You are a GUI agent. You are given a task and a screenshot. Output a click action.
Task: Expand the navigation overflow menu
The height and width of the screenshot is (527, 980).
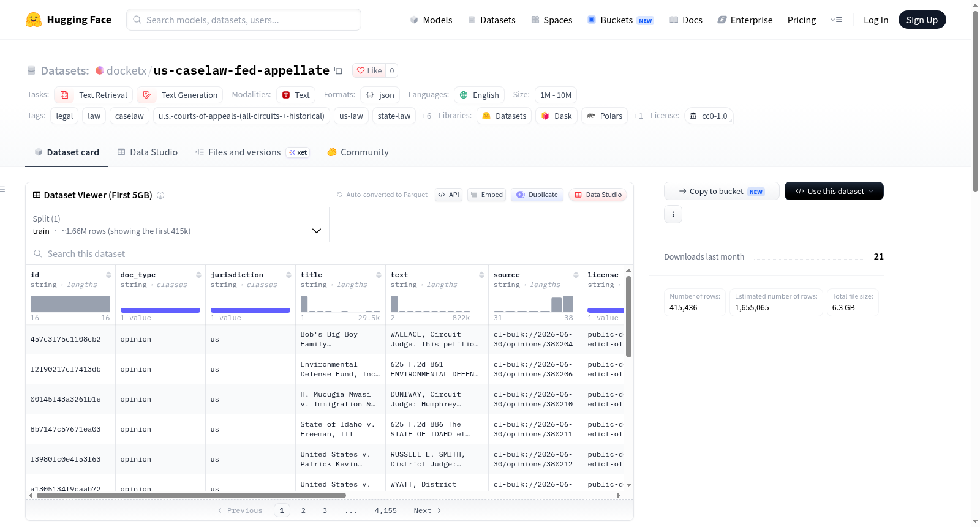(836, 20)
